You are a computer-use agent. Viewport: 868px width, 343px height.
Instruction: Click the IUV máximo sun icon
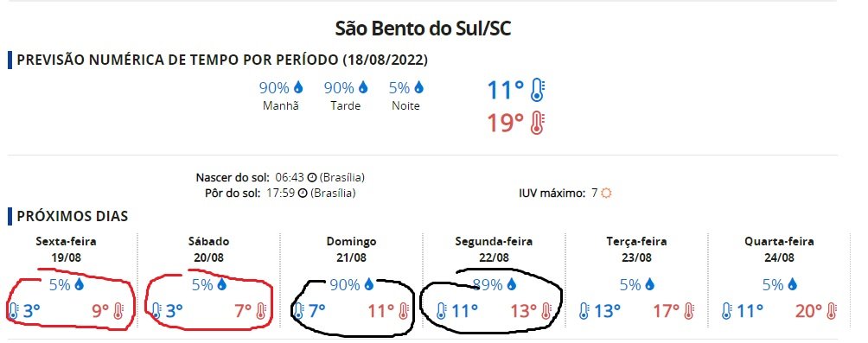(607, 193)
